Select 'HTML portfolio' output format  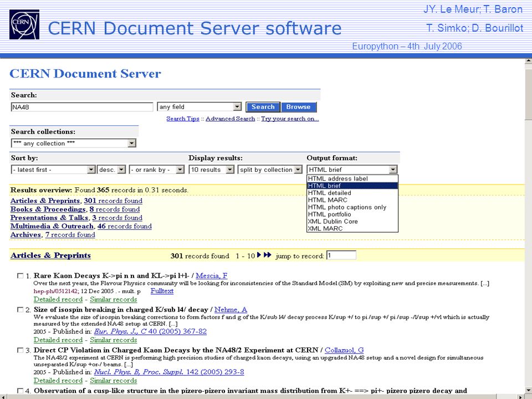tap(352, 214)
